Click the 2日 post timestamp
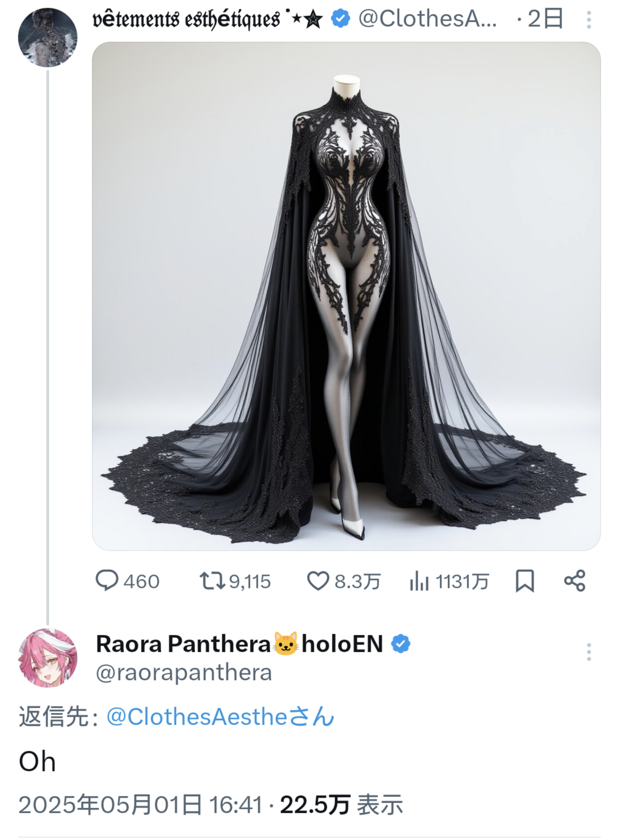Viewport: 619px width, 840px height. pos(545,19)
